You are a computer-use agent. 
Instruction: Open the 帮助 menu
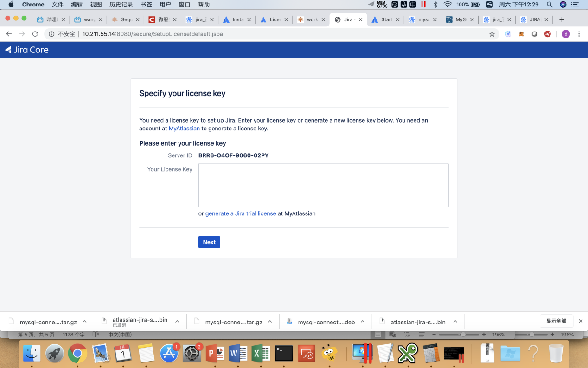pyautogui.click(x=204, y=5)
